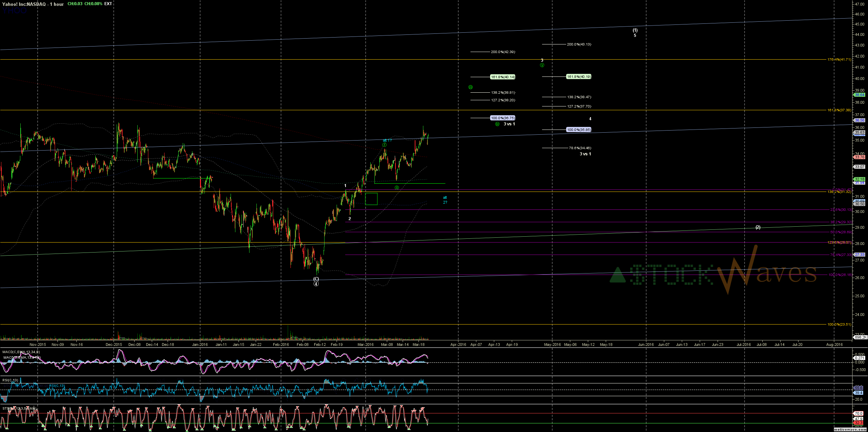Select the green circled v wave marker
This screenshot has width=868, height=432.
click(x=542, y=65)
